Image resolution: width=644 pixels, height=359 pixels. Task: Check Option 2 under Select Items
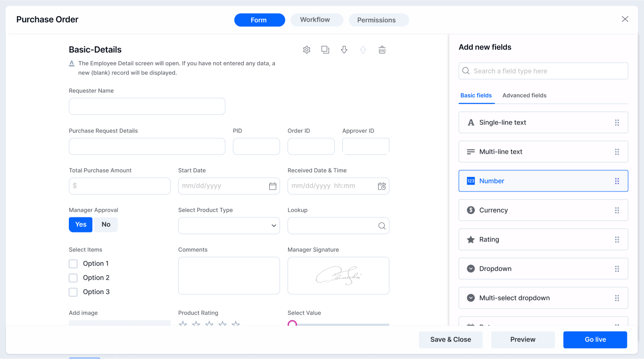coord(73,278)
